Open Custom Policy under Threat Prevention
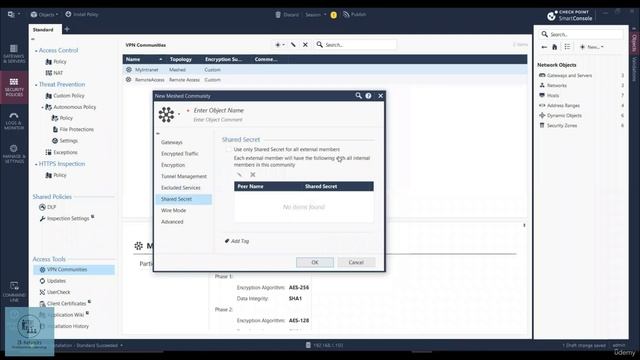The height and width of the screenshot is (360, 640). coord(65,96)
